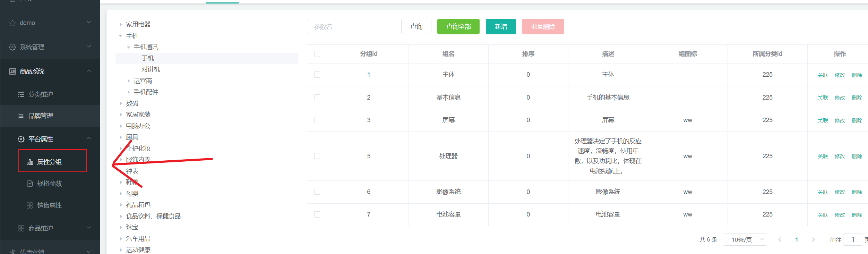This screenshot has width=868, height=254.
Task: Click the green 查询全部 button
Action: coord(458,27)
